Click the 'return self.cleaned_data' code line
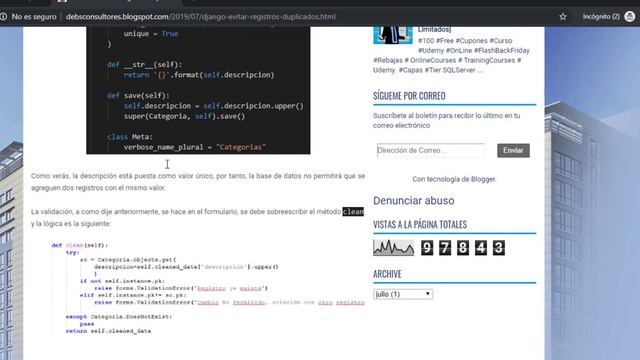The width and height of the screenshot is (640, 360). 108,331
